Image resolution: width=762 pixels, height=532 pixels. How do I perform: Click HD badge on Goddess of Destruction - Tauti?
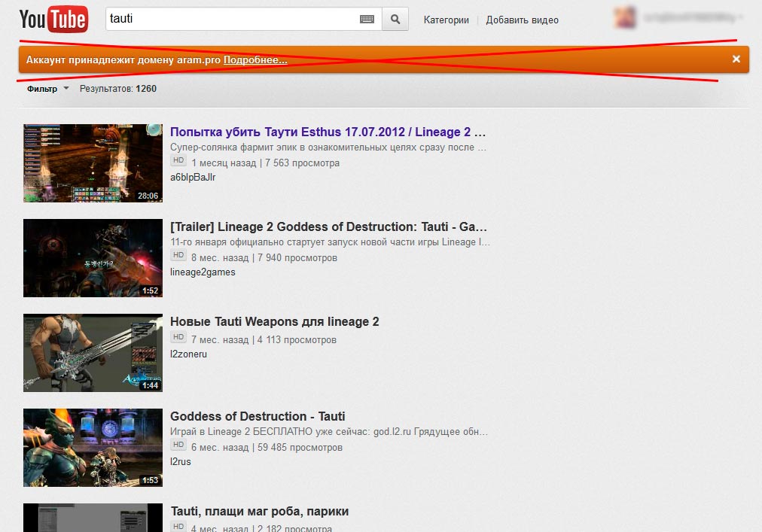pos(178,445)
